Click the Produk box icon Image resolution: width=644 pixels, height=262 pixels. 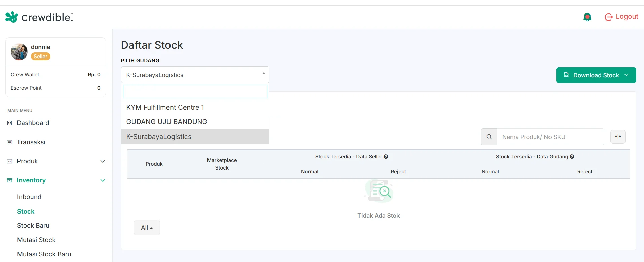tap(9, 161)
